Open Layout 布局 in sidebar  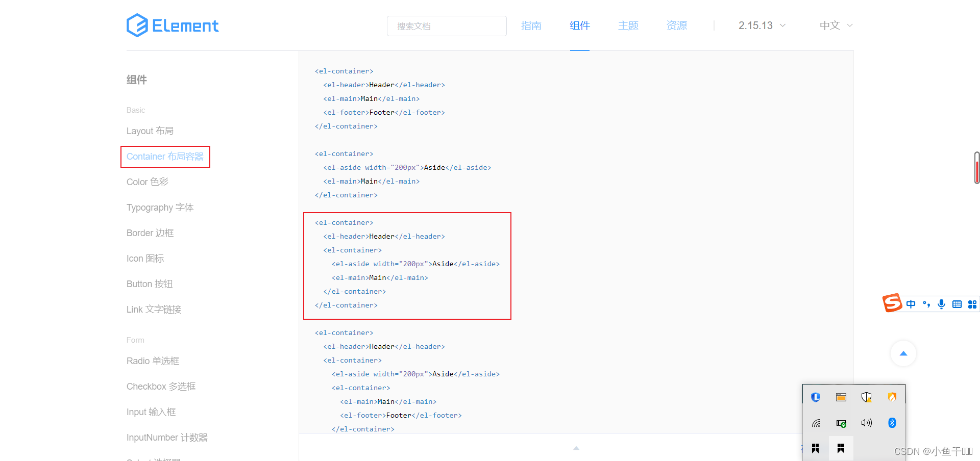click(150, 131)
